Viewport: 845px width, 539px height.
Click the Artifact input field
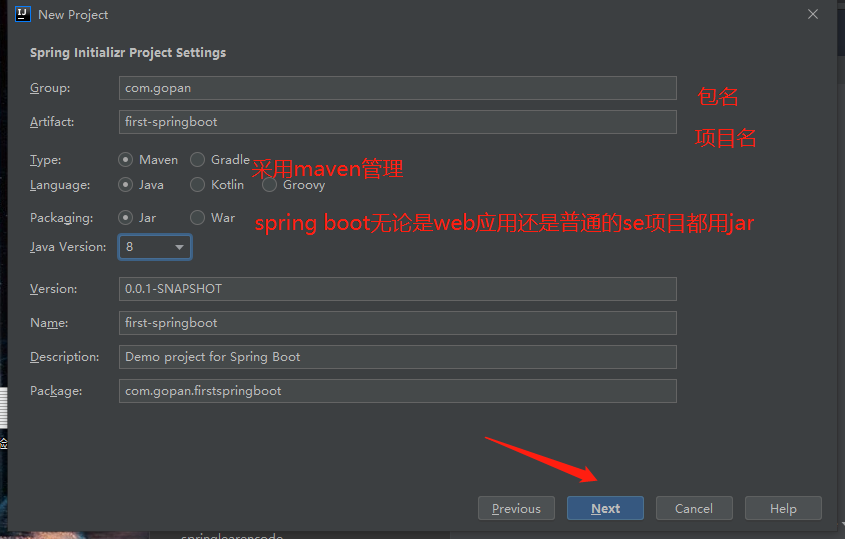point(398,122)
